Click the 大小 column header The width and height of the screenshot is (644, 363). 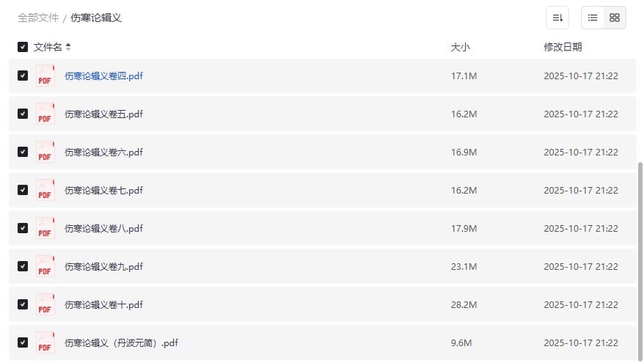[460, 47]
